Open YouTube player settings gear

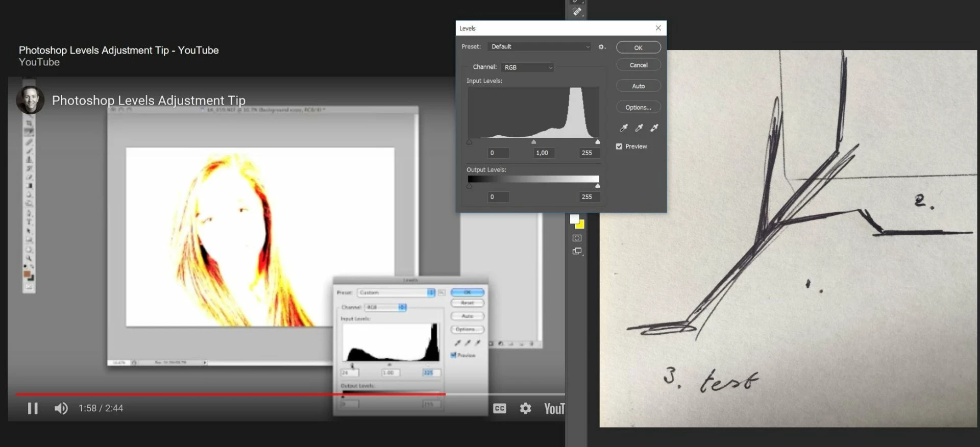[x=526, y=408]
